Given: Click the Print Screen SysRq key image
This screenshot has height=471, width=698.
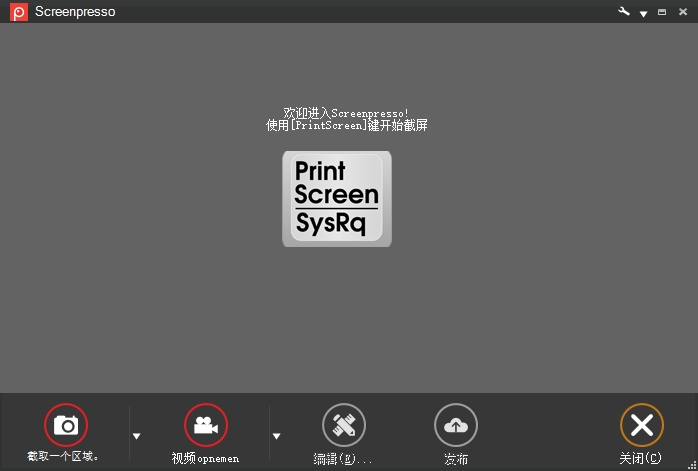Looking at the screenshot, I should 336,198.
